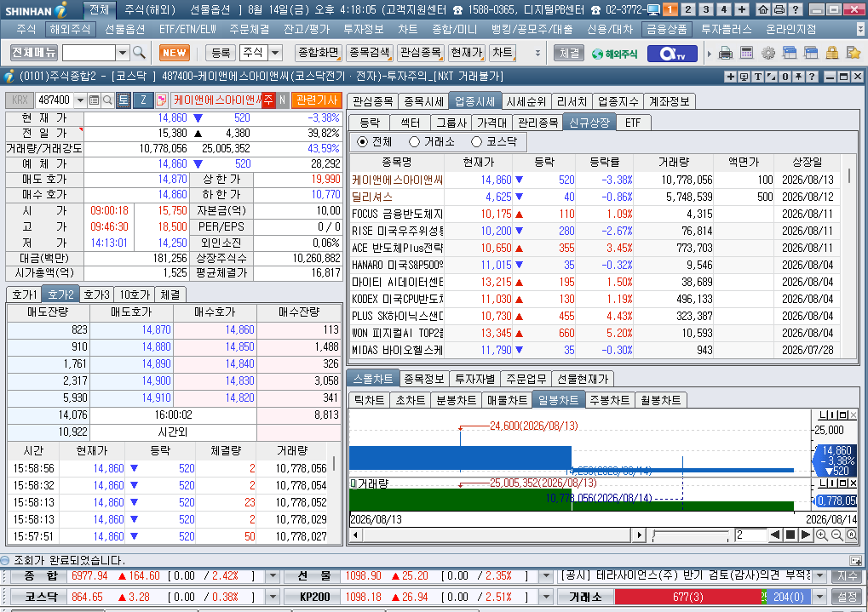868x612 pixels.
Task: Expand the toolbar overflow double-chevron
Action: (537, 53)
